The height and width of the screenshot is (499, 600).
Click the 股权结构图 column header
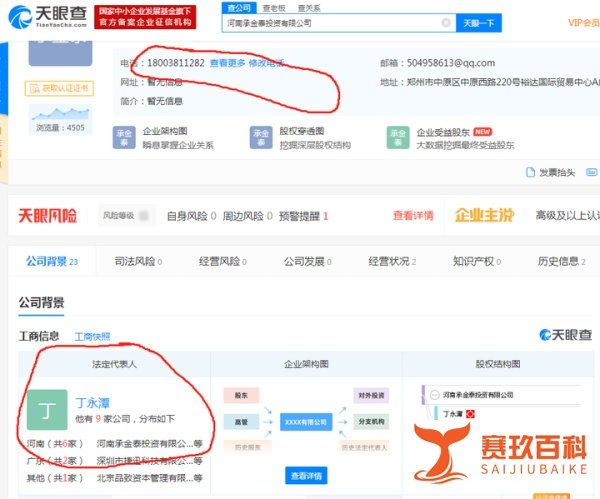[x=497, y=364]
